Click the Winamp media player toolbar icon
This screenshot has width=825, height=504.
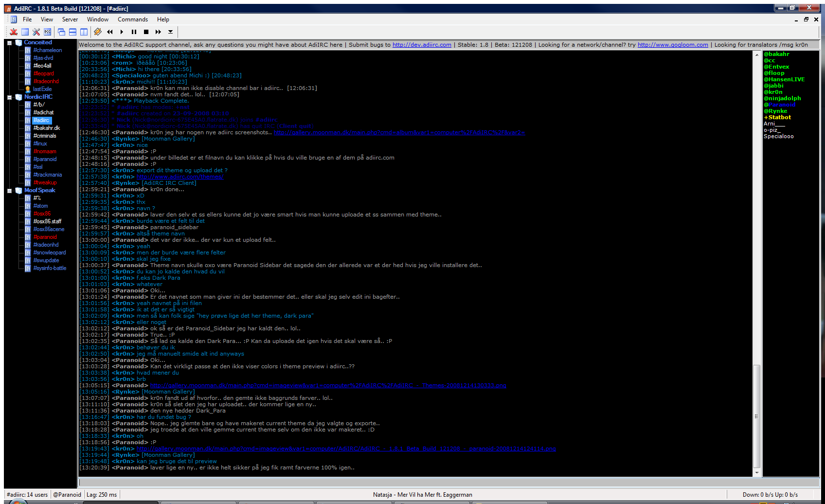click(97, 32)
